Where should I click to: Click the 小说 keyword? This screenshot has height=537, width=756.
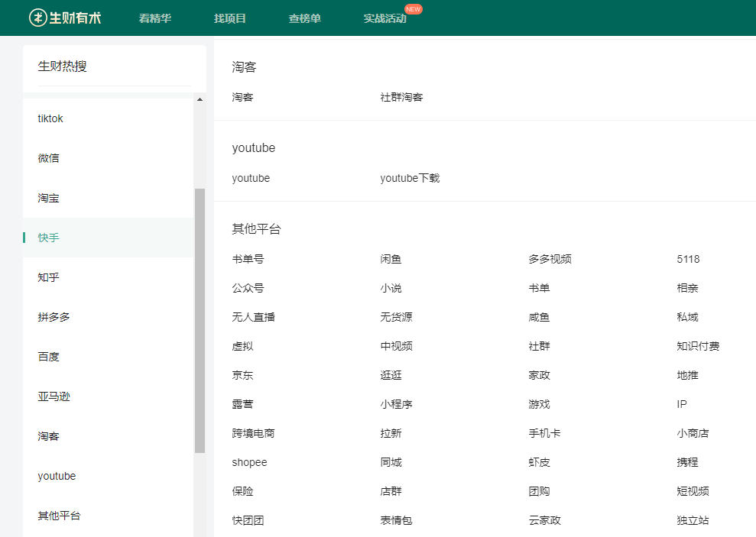pos(391,288)
